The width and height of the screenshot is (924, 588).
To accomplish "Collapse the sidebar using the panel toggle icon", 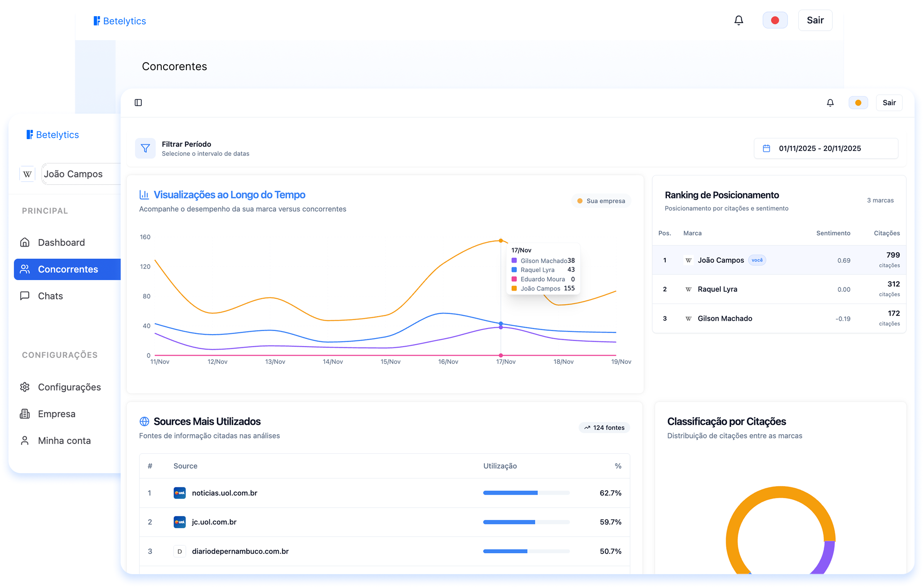I will [139, 102].
